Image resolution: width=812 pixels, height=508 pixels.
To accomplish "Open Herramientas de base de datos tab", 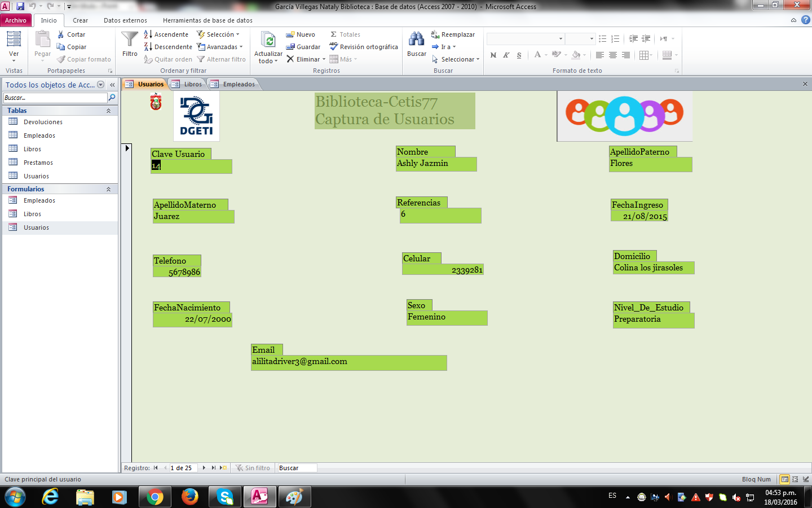I will coord(208,20).
